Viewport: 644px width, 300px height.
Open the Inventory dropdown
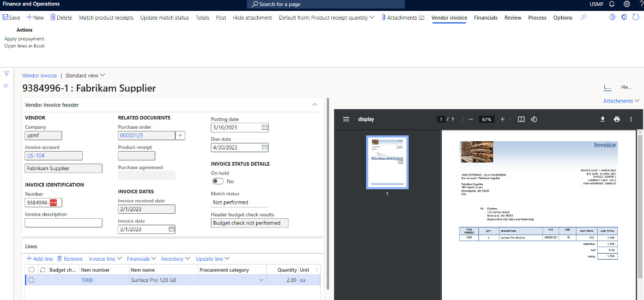pos(175,259)
